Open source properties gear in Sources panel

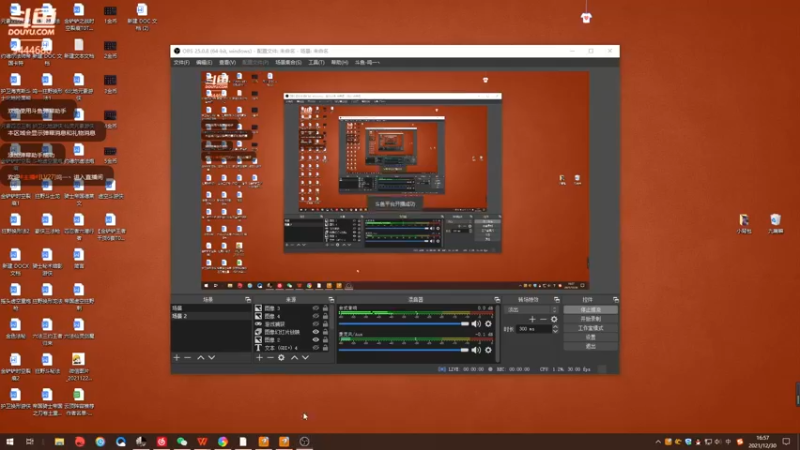pos(282,358)
